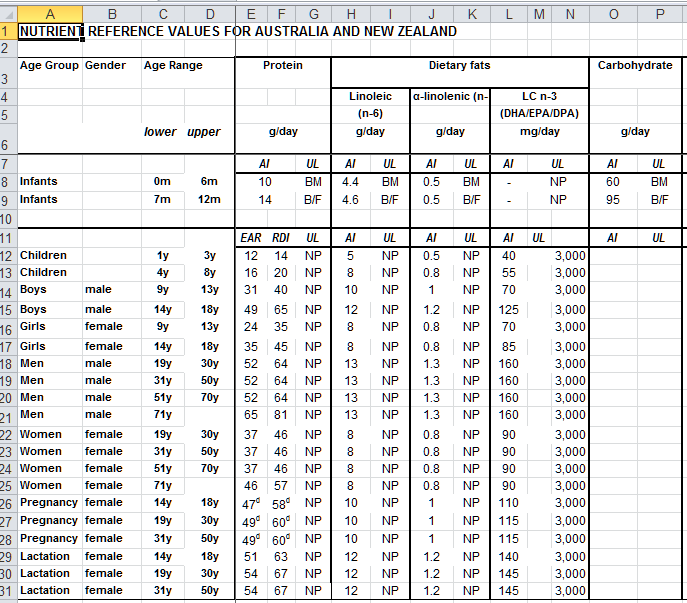Viewport: 687px width, 603px height.
Task: Click the protein value '4.4' for infants
Action: (351, 182)
